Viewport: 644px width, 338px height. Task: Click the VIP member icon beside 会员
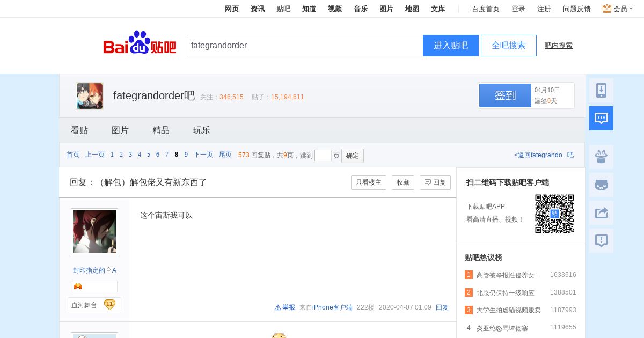(607, 9)
